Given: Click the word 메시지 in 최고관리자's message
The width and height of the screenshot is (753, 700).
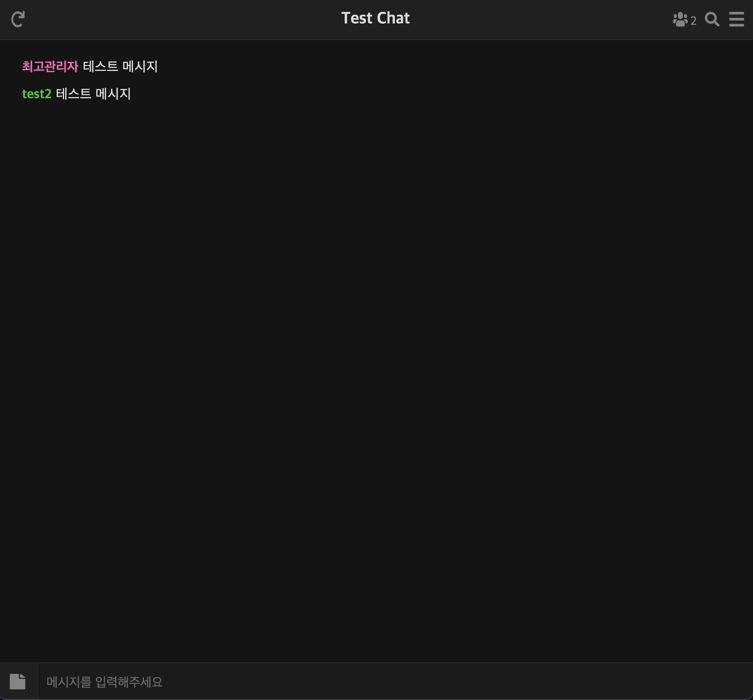Looking at the screenshot, I should (140, 66).
